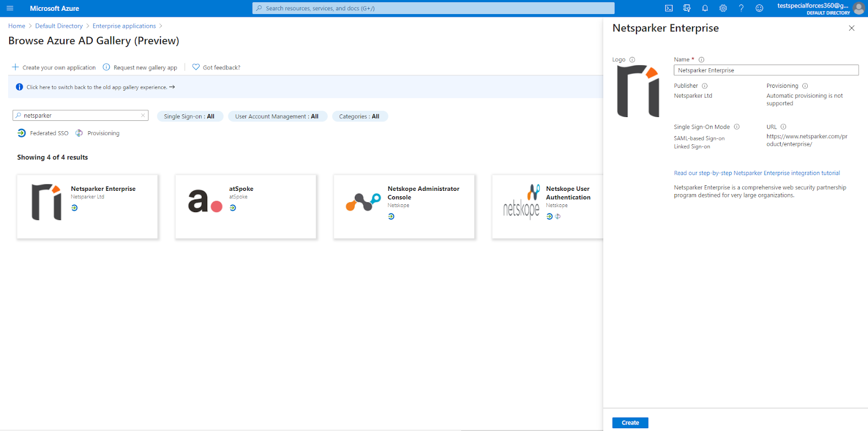The image size is (868, 431).
Task: Click the Name field for Netsparker Enterprise
Action: pos(765,70)
